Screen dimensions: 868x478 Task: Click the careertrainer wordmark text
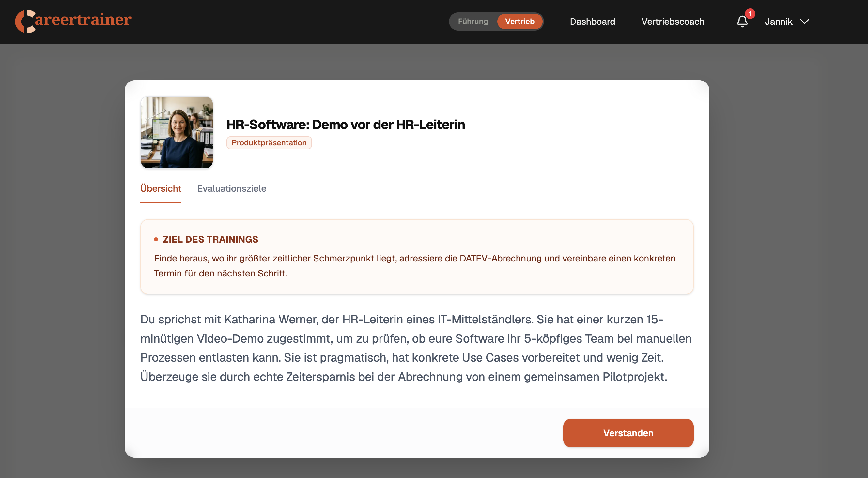pyautogui.click(x=83, y=20)
